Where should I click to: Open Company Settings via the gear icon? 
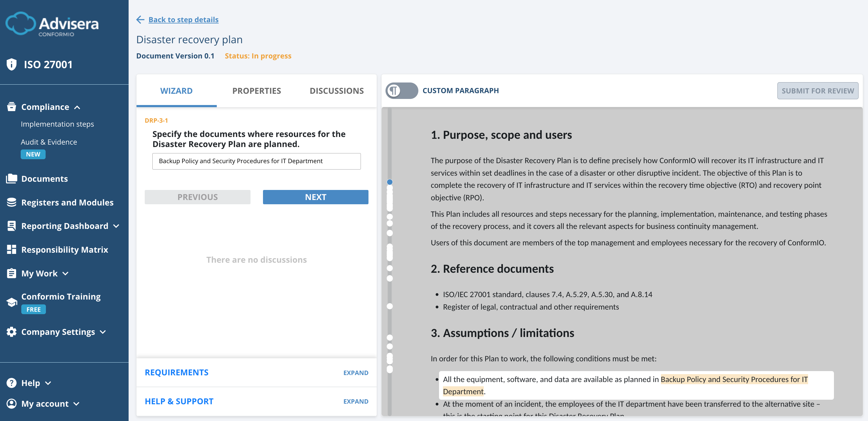(12, 332)
